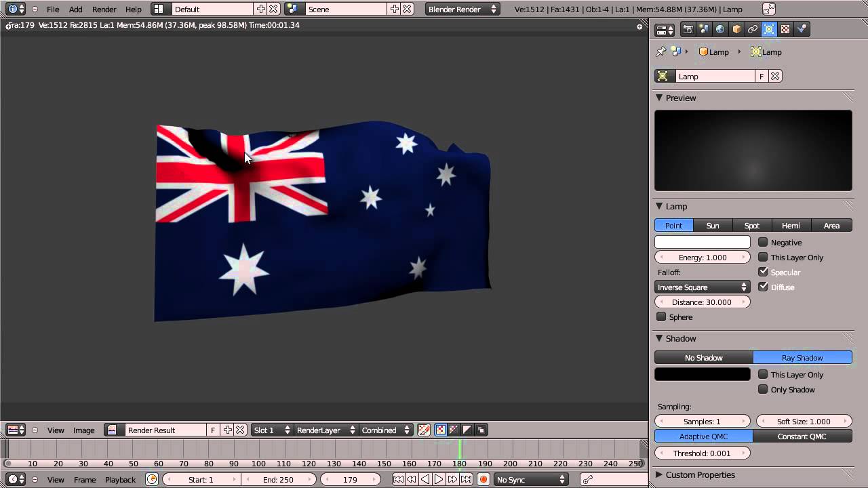
Task: Toggle the image painting icon
Action: [x=424, y=430]
